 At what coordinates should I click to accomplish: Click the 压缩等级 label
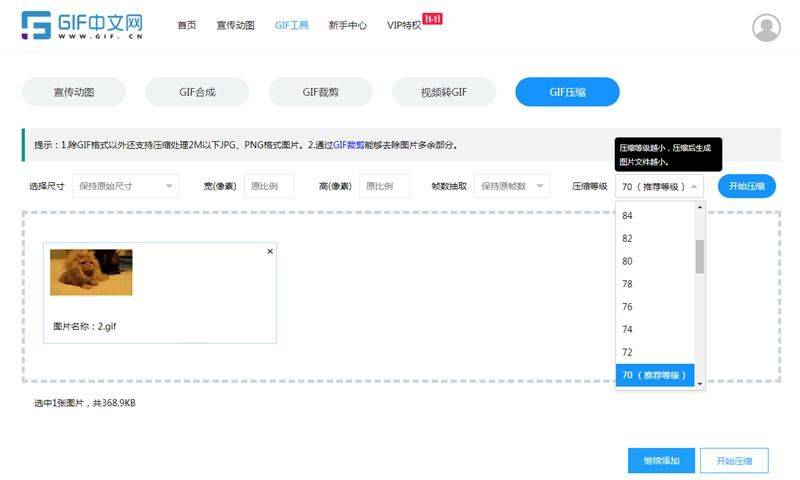[x=590, y=186]
